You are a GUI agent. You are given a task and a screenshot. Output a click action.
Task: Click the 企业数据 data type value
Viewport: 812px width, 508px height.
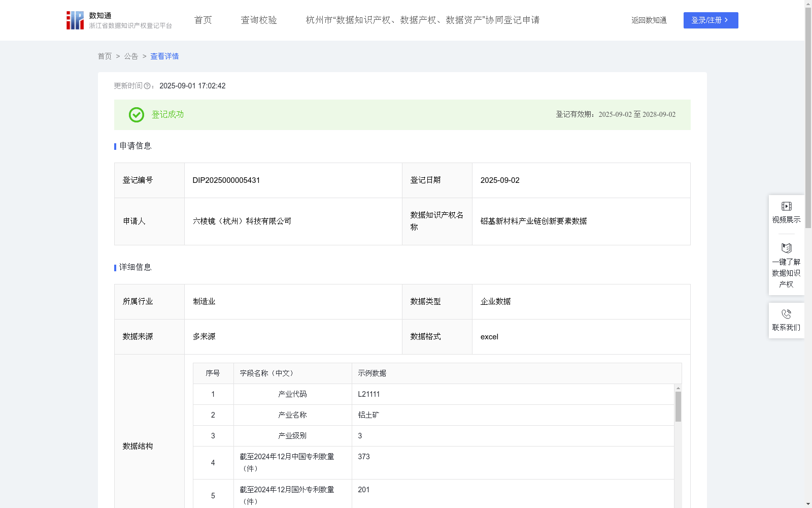pos(496,302)
